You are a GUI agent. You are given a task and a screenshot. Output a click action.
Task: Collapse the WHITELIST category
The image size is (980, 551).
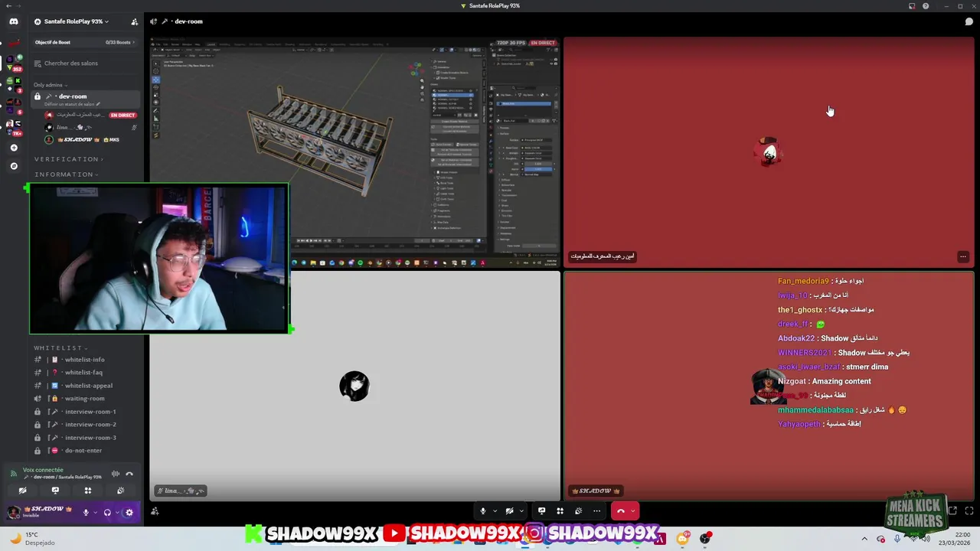click(x=60, y=348)
